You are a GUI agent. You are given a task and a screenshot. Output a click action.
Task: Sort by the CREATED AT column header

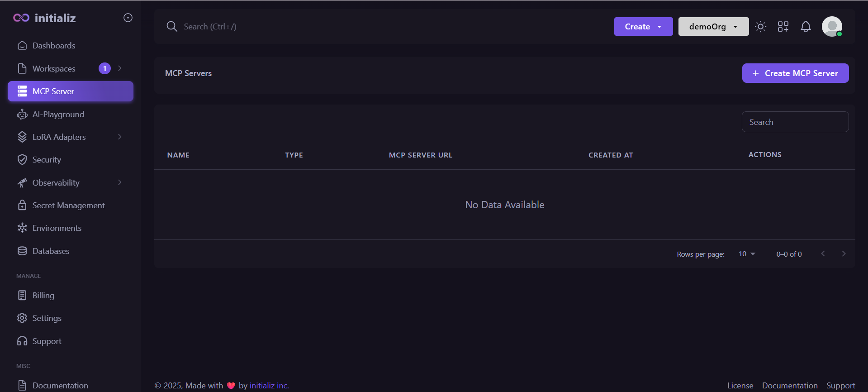click(x=611, y=155)
